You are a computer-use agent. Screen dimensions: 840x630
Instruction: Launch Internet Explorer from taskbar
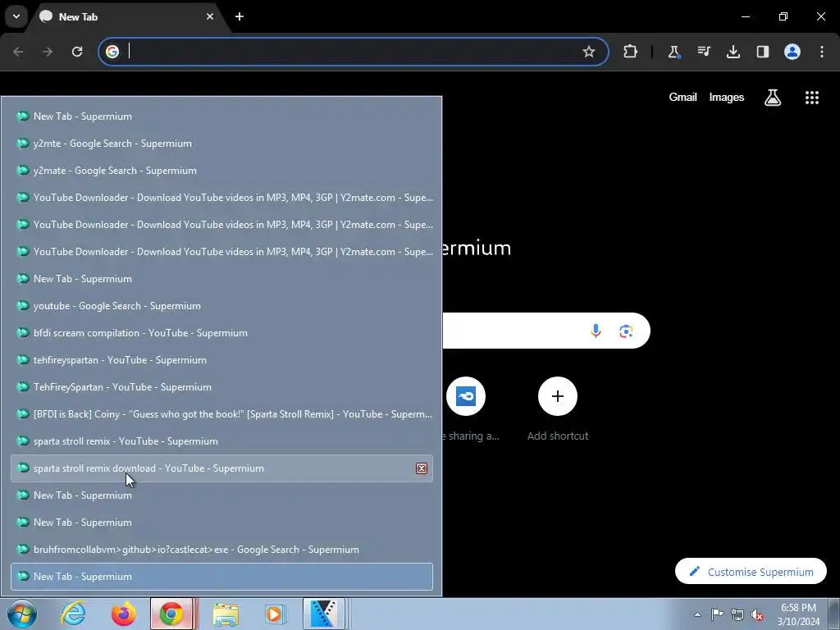coord(73,614)
